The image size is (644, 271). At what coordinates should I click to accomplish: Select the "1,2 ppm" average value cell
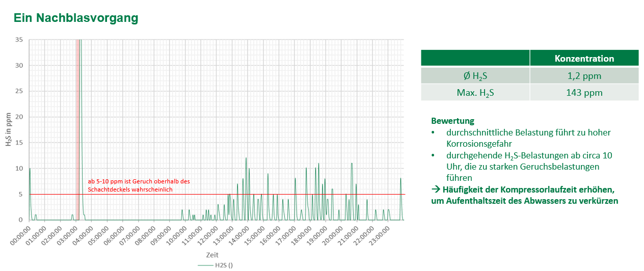[584, 76]
